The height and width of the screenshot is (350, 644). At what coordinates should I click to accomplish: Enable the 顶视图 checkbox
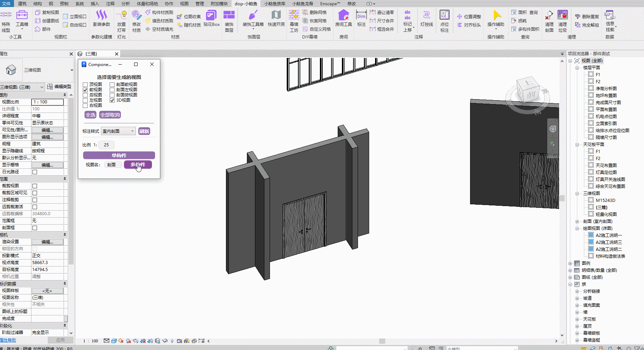pos(85,85)
